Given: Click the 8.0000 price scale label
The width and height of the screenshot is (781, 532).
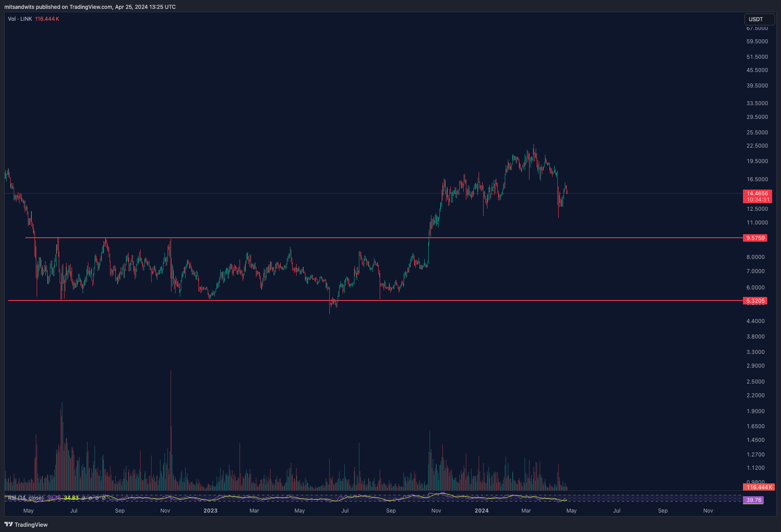Looking at the screenshot, I should (x=755, y=257).
